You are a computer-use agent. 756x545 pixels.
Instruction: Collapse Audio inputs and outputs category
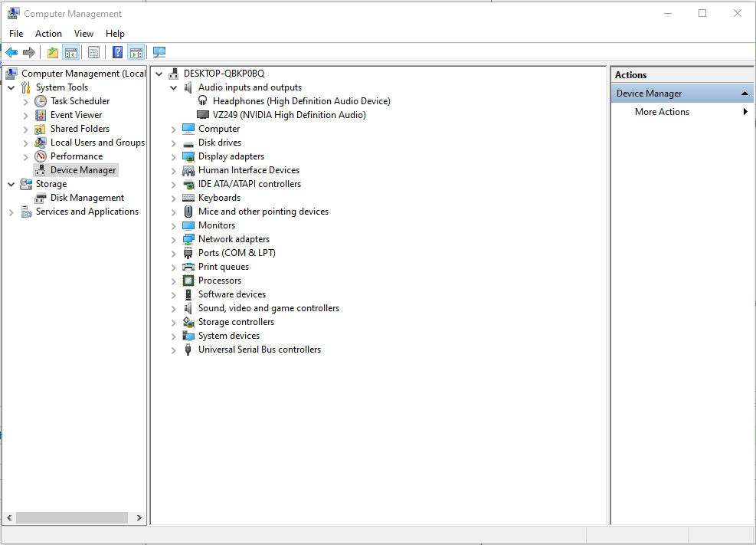174,87
